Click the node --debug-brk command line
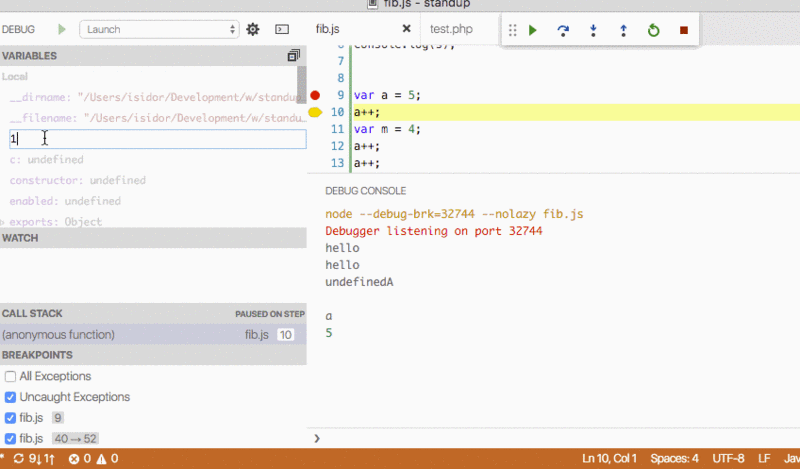 [x=454, y=214]
